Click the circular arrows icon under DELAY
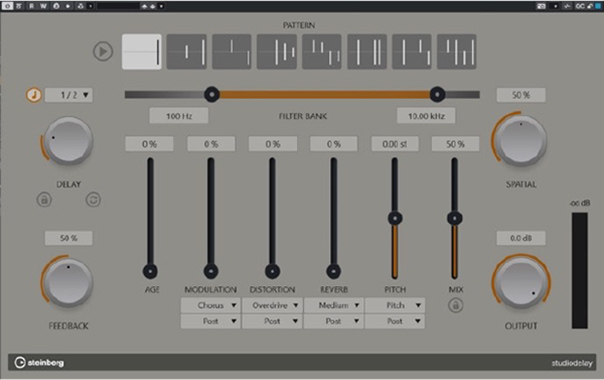The image size is (604, 380). [93, 200]
